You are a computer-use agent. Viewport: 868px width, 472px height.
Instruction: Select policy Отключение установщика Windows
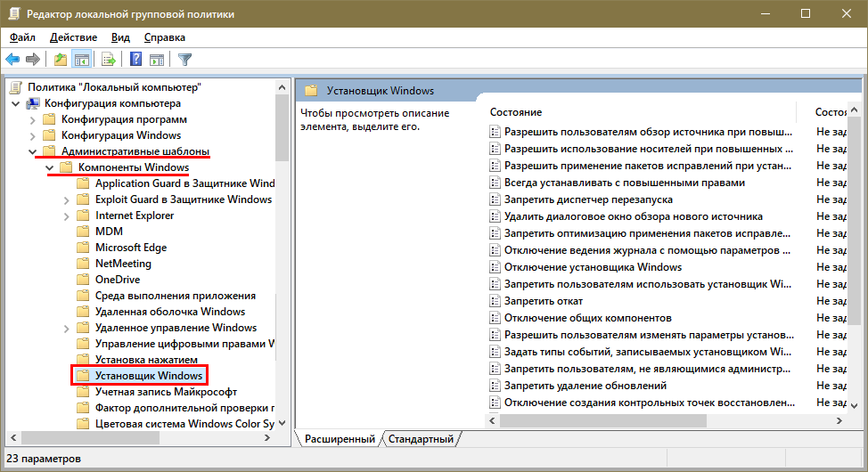coord(593,267)
